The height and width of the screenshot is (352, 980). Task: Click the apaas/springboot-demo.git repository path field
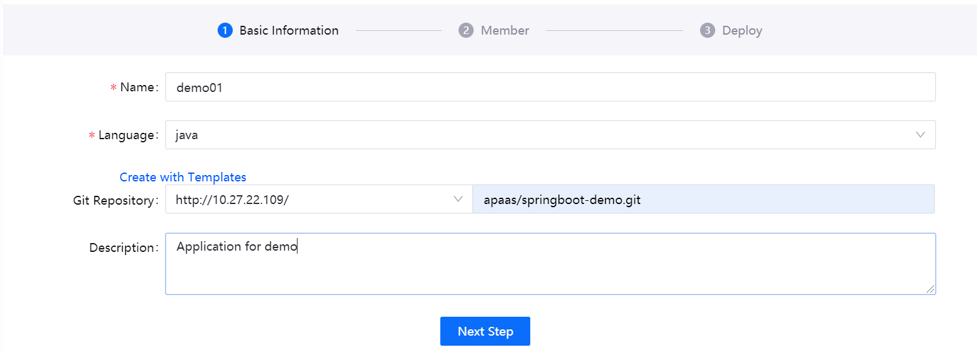[703, 200]
